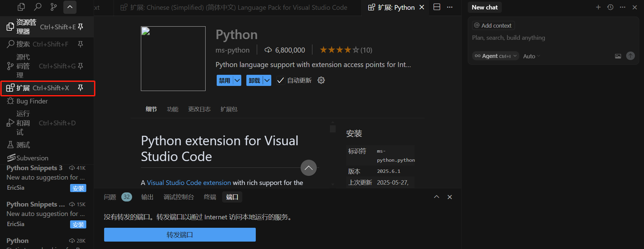644x249 pixels.
Task: Select the 功能 tab
Action: pos(173,109)
